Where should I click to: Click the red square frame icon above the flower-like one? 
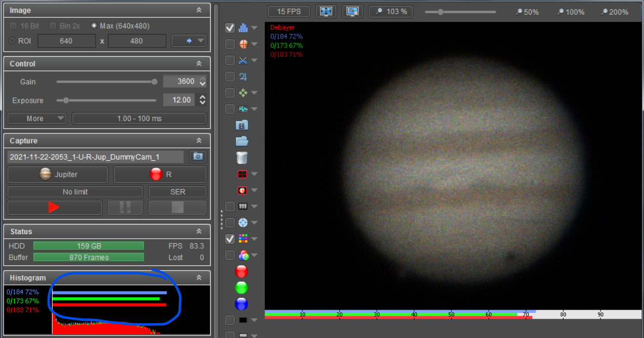click(243, 174)
